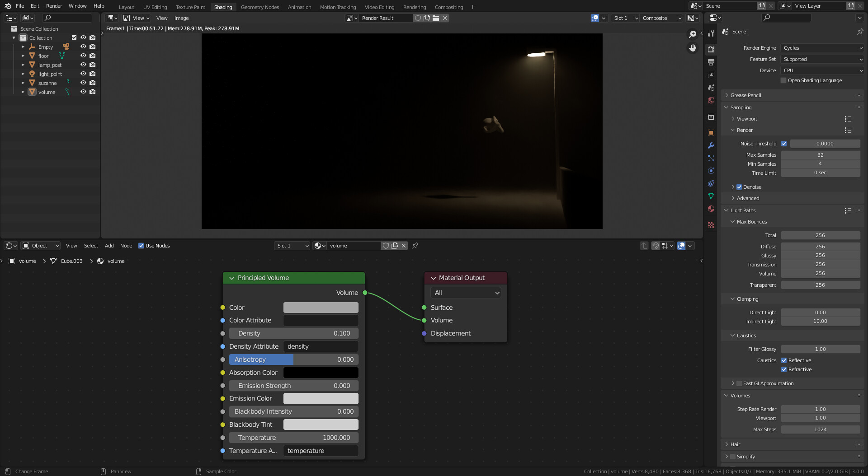
Task: Collapse the Principled Volume node
Action: (x=232, y=278)
